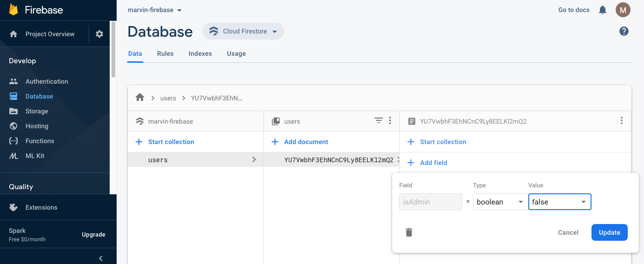Open users collection three-dot menu
This screenshot has height=264, width=644.
point(390,121)
